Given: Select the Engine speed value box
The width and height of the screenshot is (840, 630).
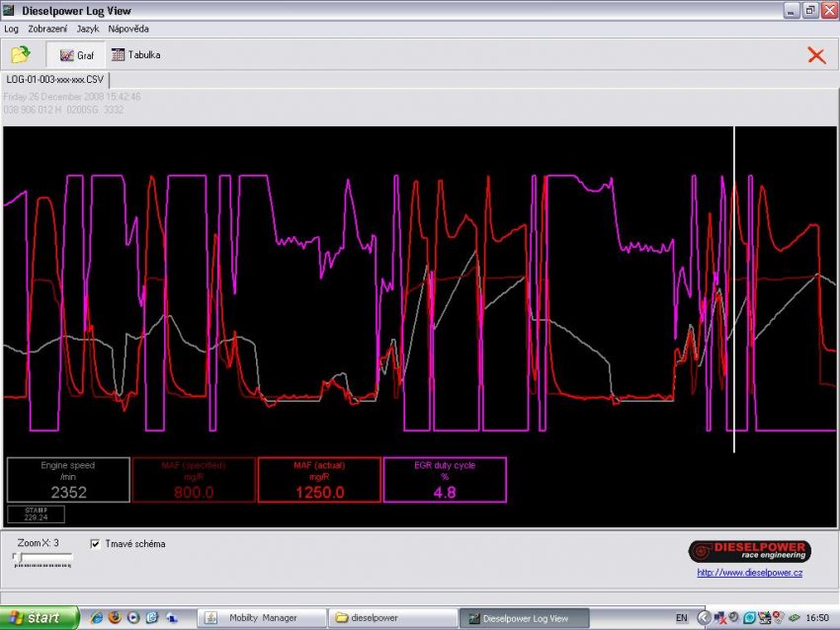Looking at the screenshot, I should (x=68, y=480).
